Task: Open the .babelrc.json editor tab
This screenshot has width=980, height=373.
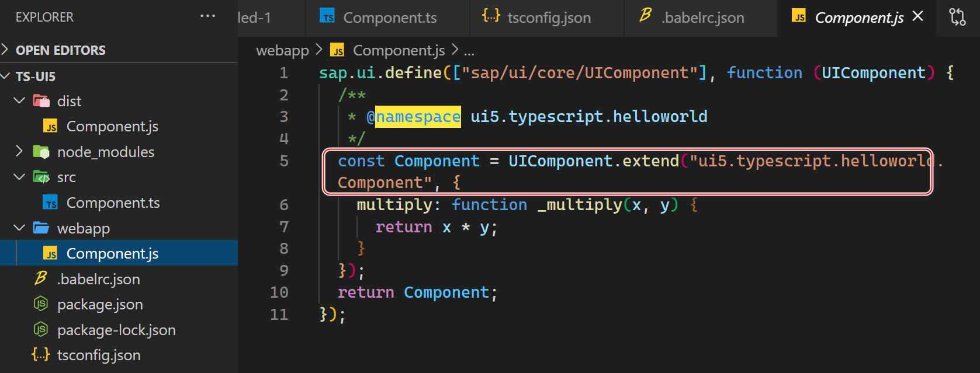Action: [702, 18]
